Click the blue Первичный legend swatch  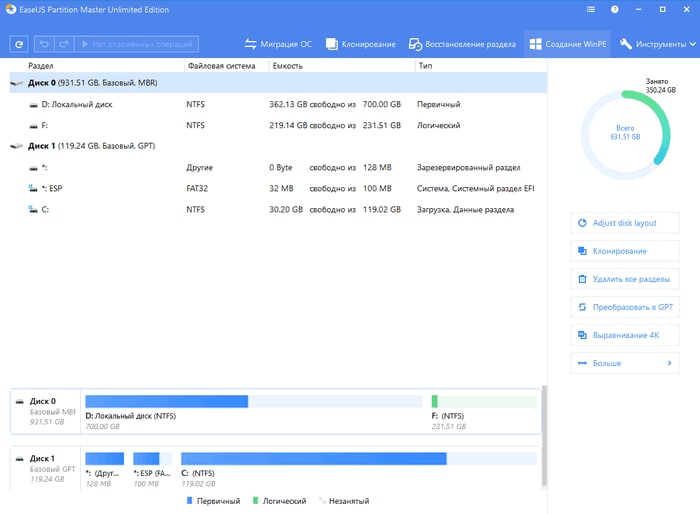[189, 501]
